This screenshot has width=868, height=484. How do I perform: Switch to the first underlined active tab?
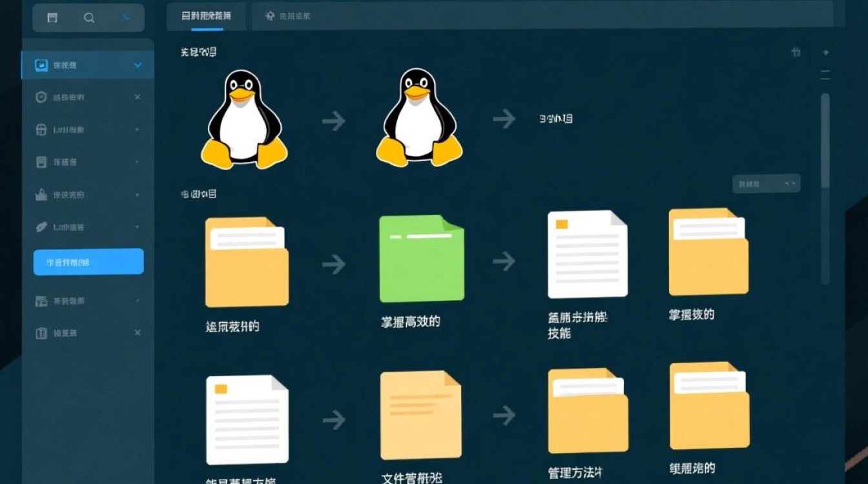[206, 16]
